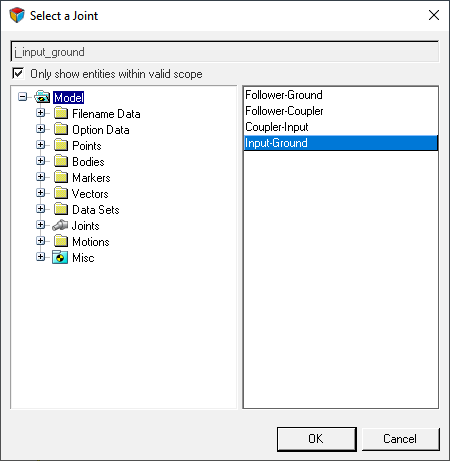The height and width of the screenshot is (461, 450).
Task: Click the Data Sets folder icon
Action: [61, 210]
